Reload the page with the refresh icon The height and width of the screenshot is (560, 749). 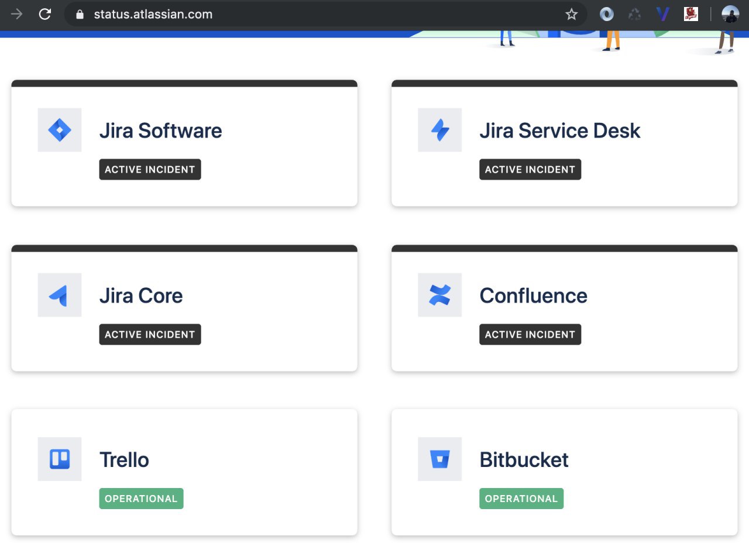pos(45,14)
